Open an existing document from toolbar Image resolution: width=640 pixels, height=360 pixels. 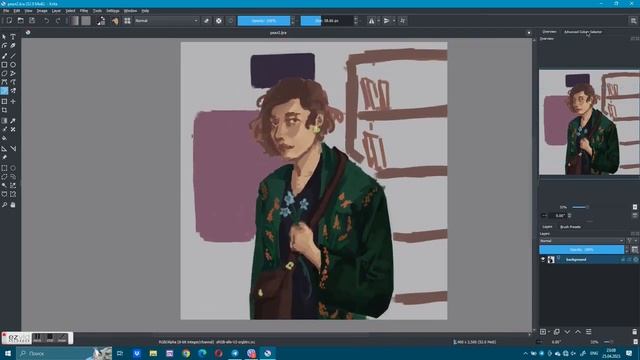coord(20,20)
